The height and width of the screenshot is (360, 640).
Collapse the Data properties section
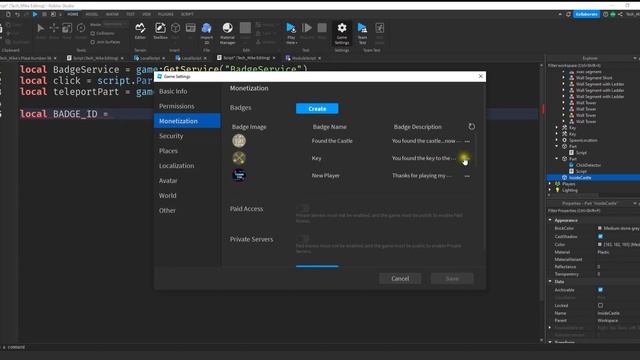click(x=550, y=281)
